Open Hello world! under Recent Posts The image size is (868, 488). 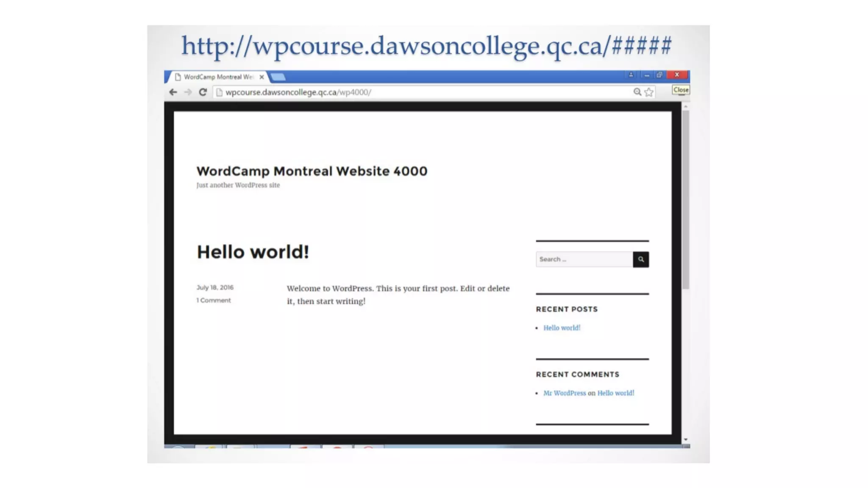[x=562, y=328]
